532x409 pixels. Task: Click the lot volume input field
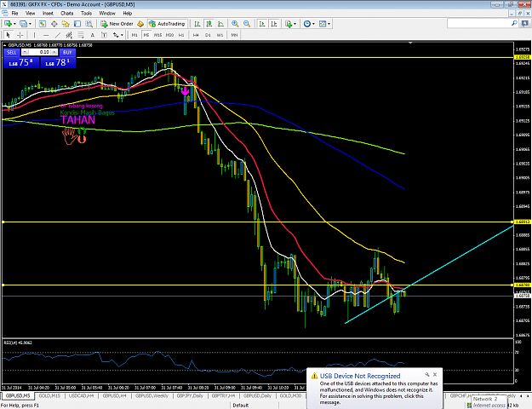point(40,52)
